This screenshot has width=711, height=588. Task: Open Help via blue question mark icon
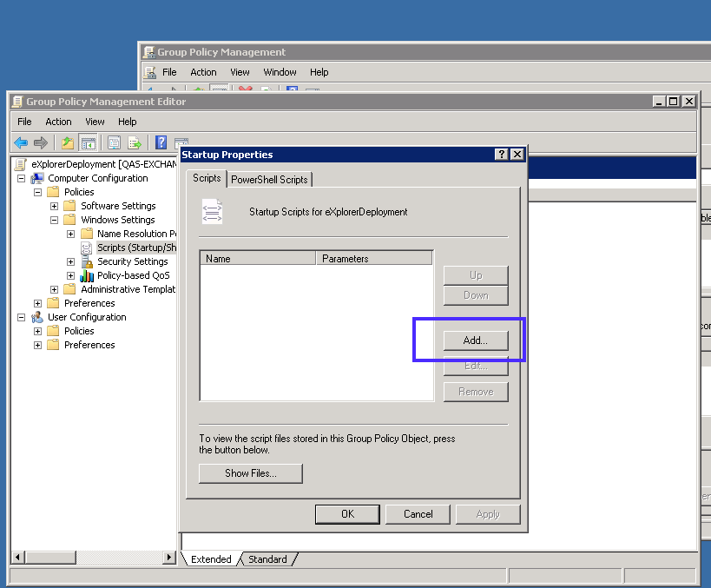click(x=161, y=143)
